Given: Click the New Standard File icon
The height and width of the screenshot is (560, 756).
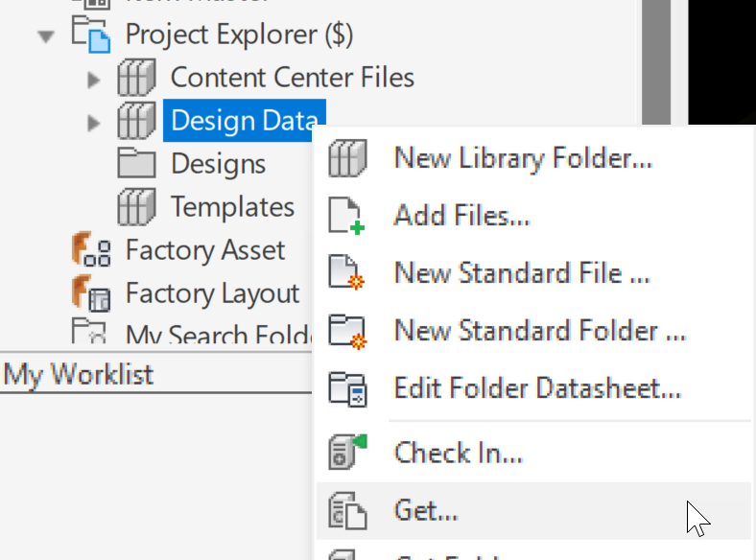Looking at the screenshot, I should (347, 273).
